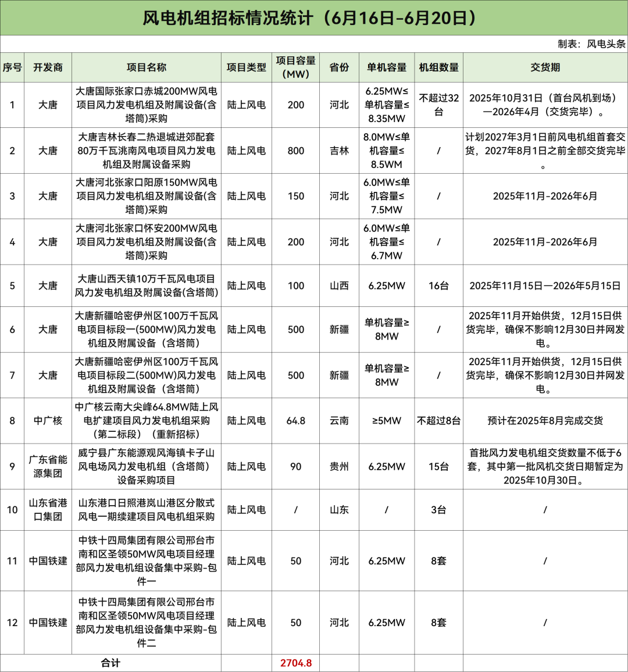Click project name 大唐国际张家口赤城200MW风电
628x672 pixels.
pyautogui.click(x=146, y=105)
